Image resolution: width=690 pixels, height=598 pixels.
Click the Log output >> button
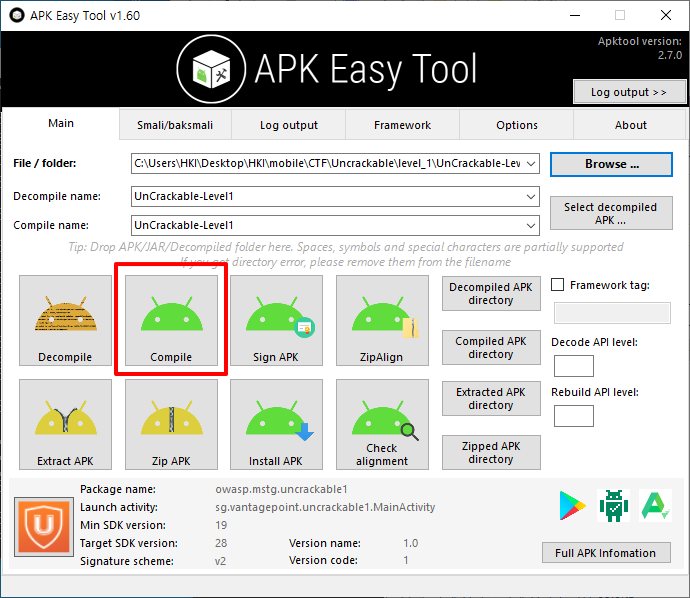[629, 92]
